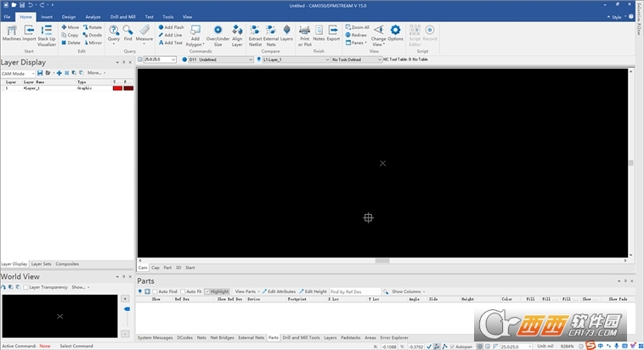The image size is (644, 350).
Task: Enable Auto Fit checkbox
Action: (183, 291)
